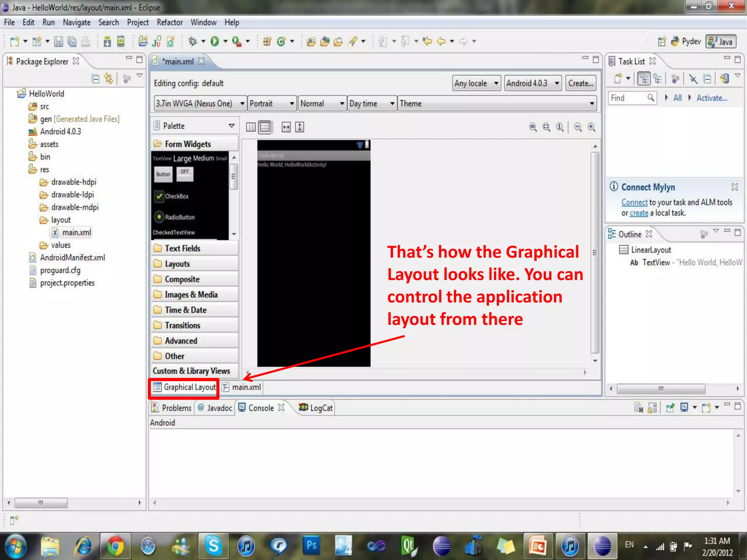Image resolution: width=747 pixels, height=560 pixels.
Task: Click the create local task link
Action: tap(639, 213)
